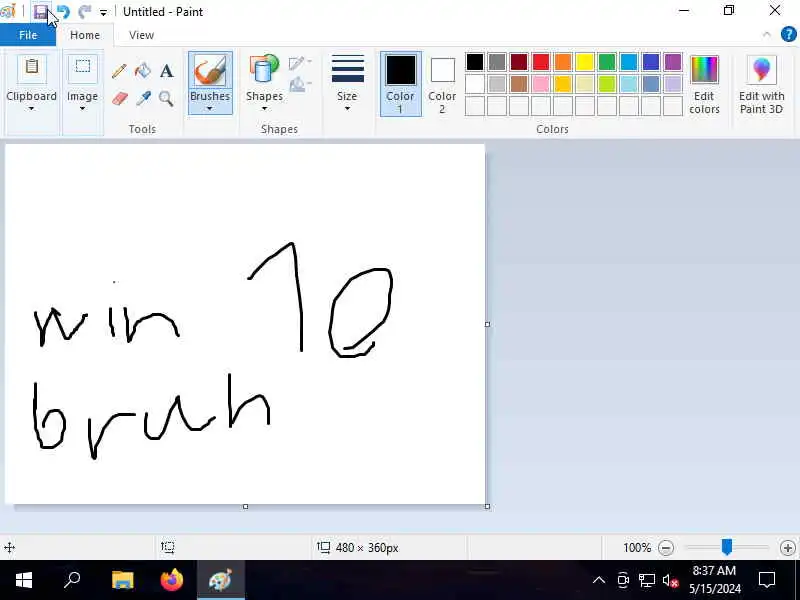Click the Size line thickness icon
This screenshot has height=600, width=800.
coord(347,69)
